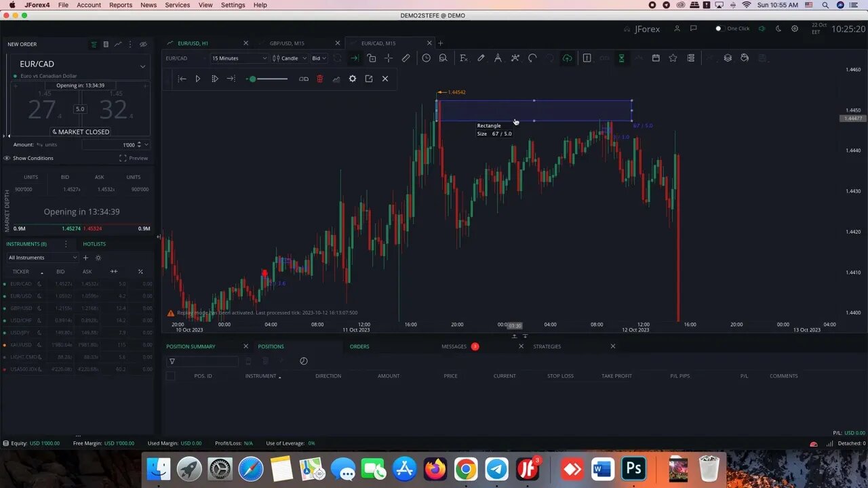Image resolution: width=868 pixels, height=488 pixels.
Task: Toggle night mode moon icon
Action: 778,28
